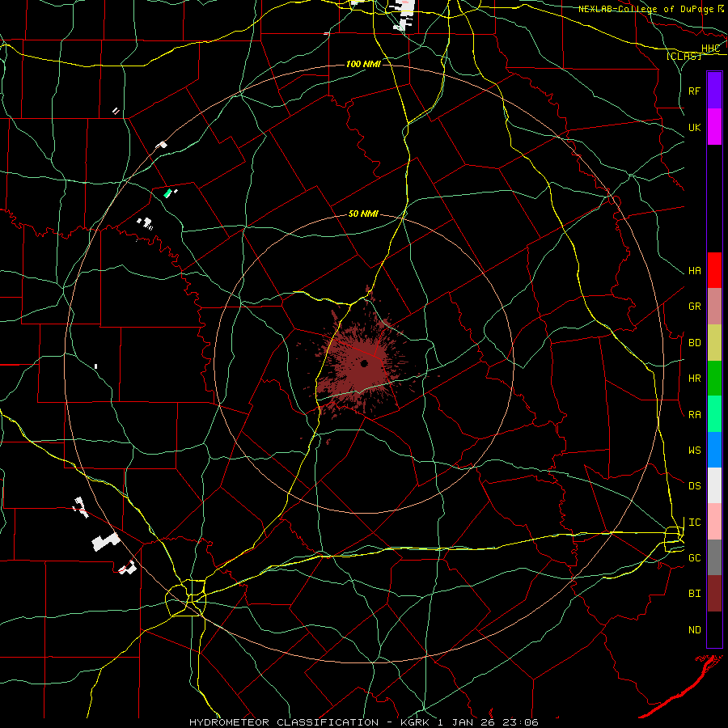Click the NEXLAB-College of DuPage header text
This screenshot has height=728, width=728.
click(x=646, y=9)
